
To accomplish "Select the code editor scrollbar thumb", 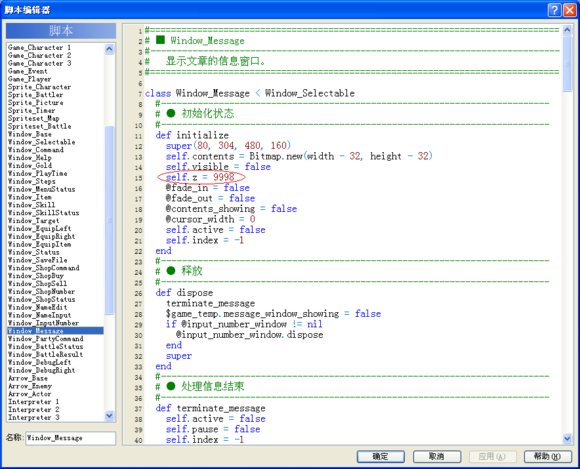I will click(567, 64).
